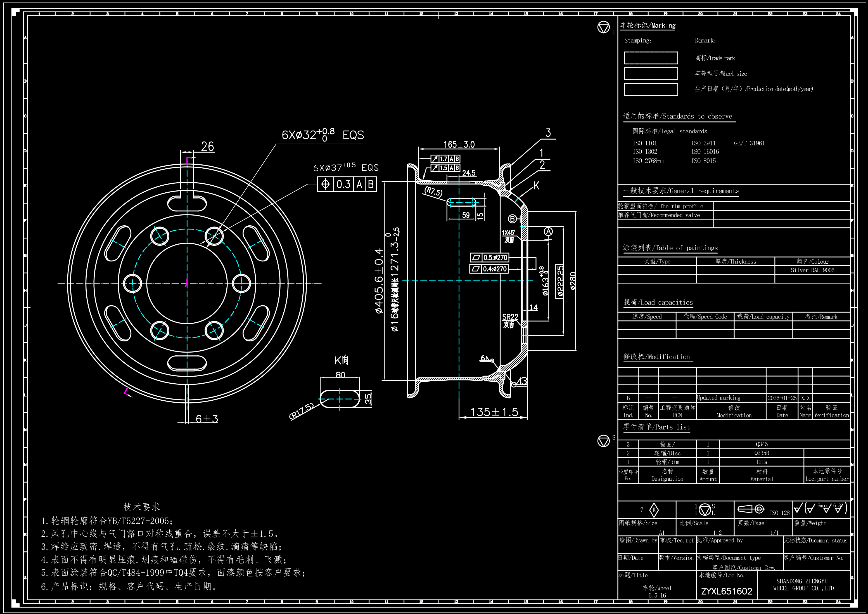Click the position tolerance 0.3 A B frame
This screenshot has height=614, width=868.
[347, 184]
